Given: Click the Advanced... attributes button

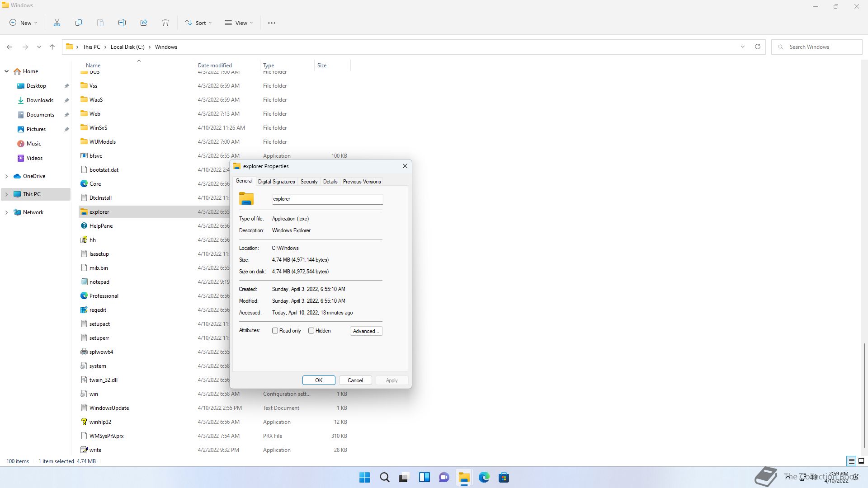Looking at the screenshot, I should [366, 331].
